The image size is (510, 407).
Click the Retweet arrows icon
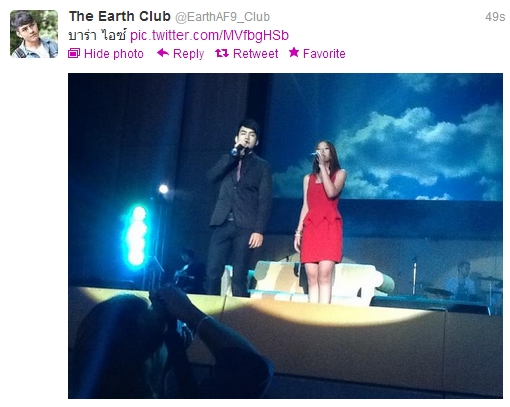(222, 53)
